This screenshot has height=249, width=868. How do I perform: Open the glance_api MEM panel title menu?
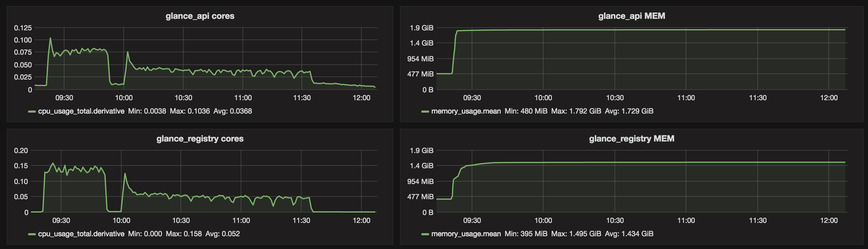[632, 16]
